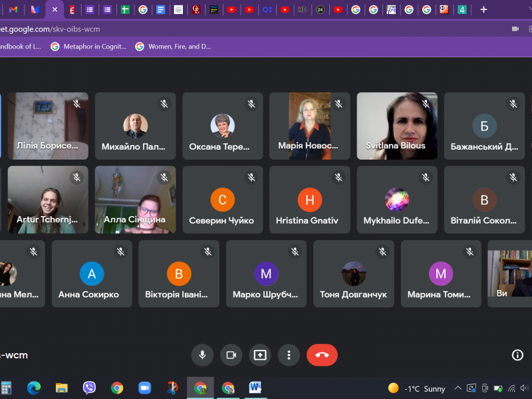532x399 pixels.
Task: Open the Viber app from the taskbar
Action: [89, 388]
